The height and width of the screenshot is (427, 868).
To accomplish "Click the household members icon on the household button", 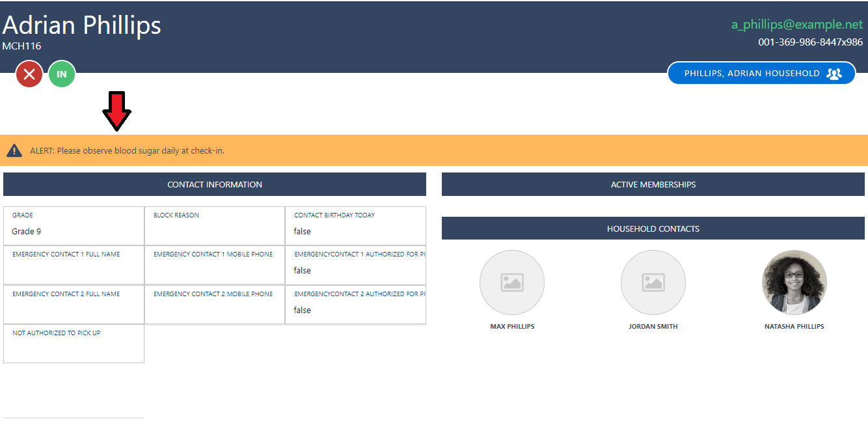I will click(834, 73).
